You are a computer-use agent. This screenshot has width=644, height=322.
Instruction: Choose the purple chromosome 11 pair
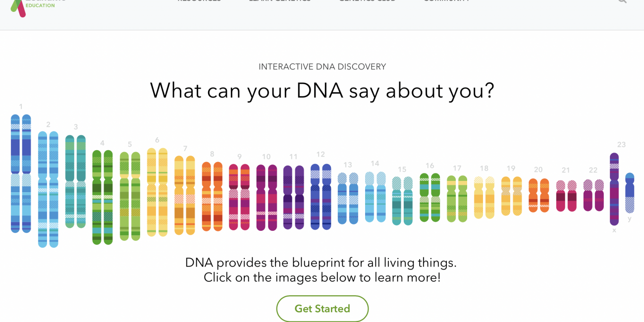pos(294,197)
